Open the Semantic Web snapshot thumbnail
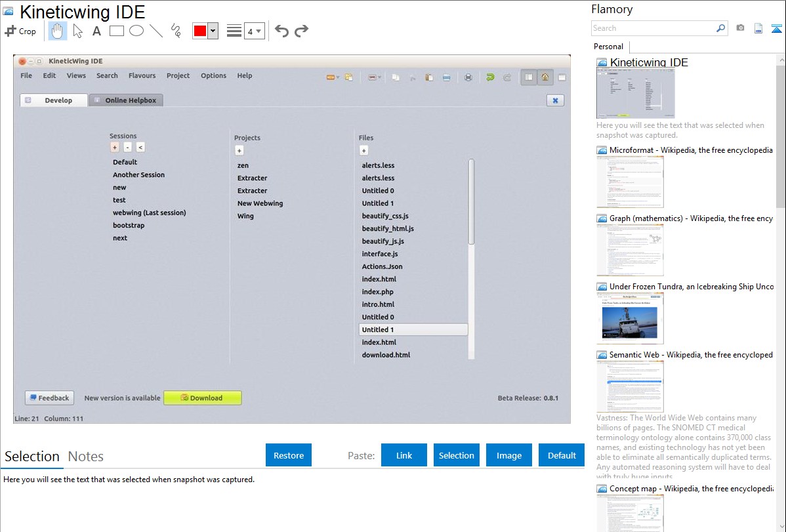 click(630, 386)
